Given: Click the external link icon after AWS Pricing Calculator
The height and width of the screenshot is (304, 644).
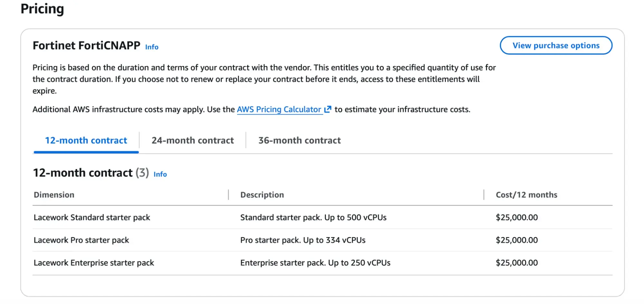Looking at the screenshot, I should (328, 109).
